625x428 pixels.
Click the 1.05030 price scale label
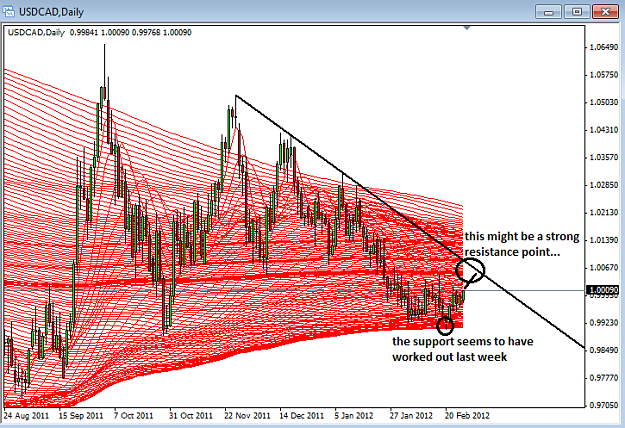tap(603, 102)
